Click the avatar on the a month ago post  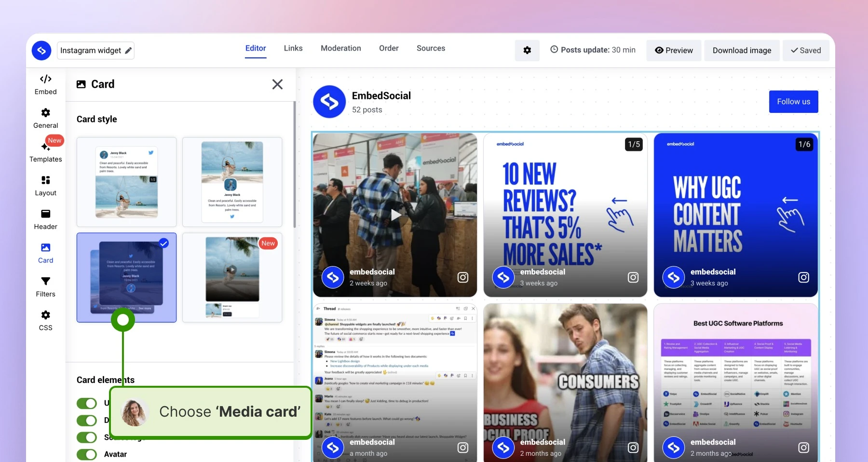333,448
